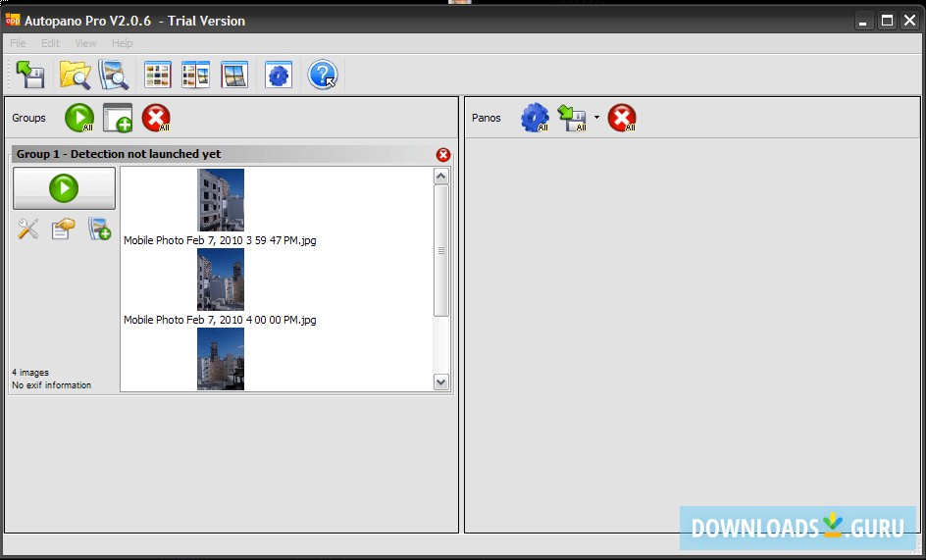Viewport: 926px width, 560px height.
Task: Launch detection with Group 1 play button
Action: [x=65, y=188]
